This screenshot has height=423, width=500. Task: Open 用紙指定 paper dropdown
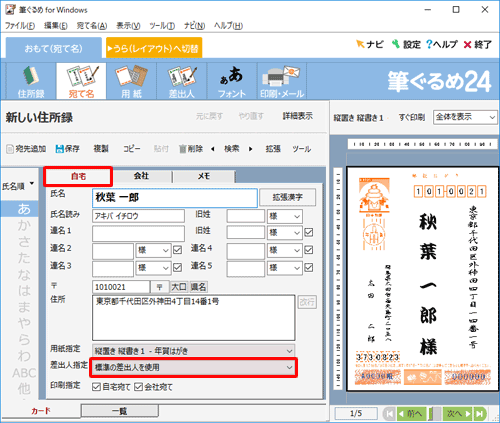pos(193,351)
